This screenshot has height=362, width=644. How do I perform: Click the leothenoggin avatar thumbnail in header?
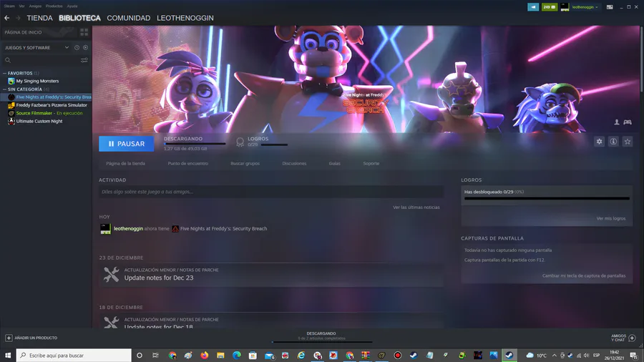click(565, 7)
